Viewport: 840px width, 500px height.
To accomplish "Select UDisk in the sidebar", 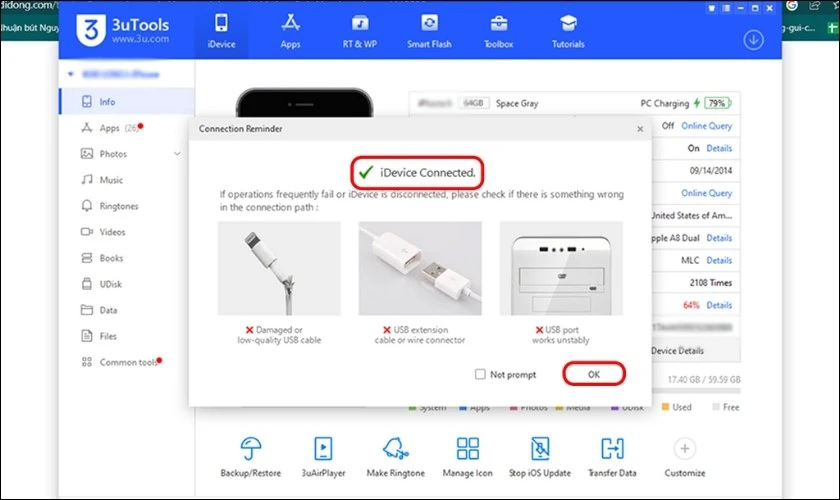I will 127,284.
